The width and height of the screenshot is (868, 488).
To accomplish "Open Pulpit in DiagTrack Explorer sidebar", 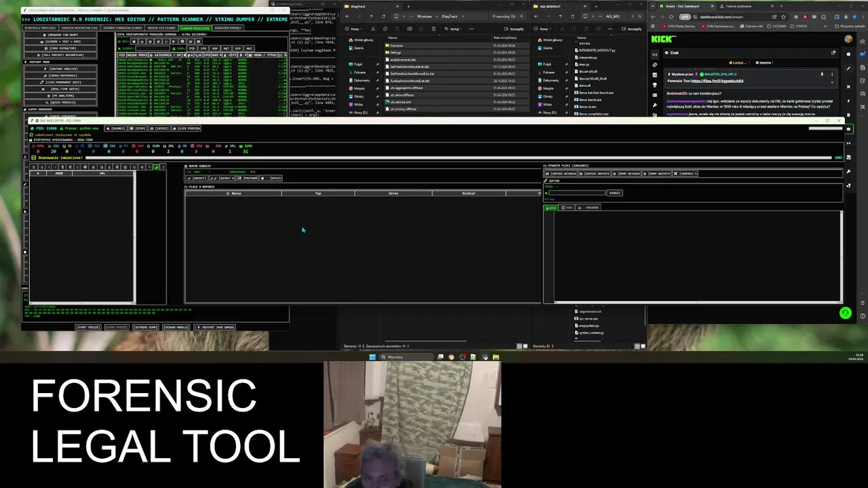I will pyautogui.click(x=357, y=64).
